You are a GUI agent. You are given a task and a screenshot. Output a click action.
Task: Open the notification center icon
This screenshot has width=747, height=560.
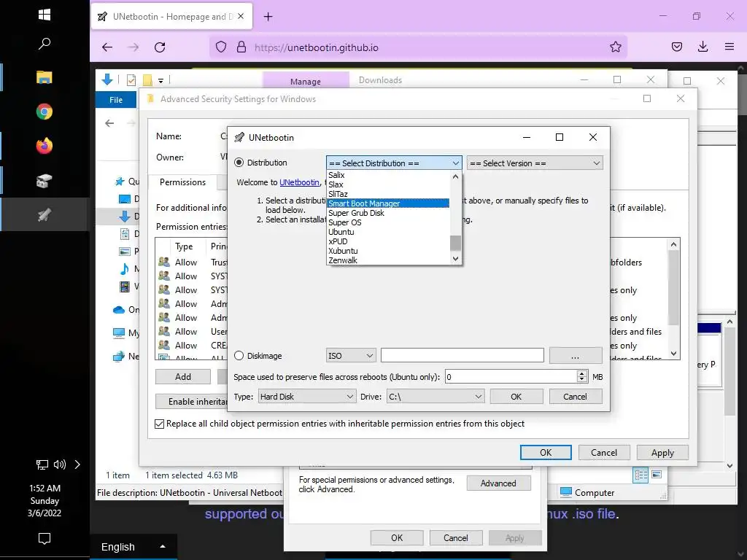[44, 539]
